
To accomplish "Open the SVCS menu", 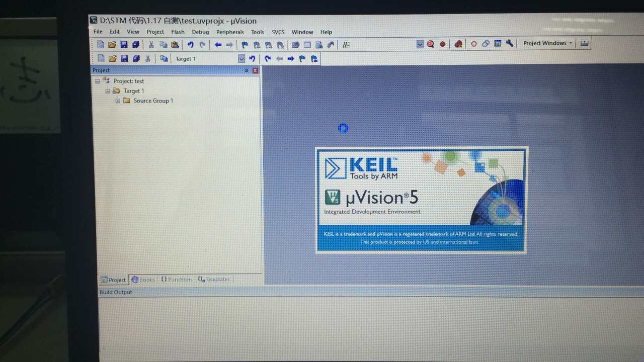I will pos(278,32).
